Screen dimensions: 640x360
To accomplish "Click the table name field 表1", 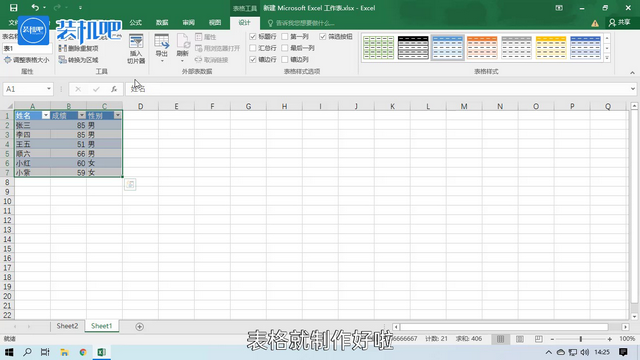I will point(27,48).
